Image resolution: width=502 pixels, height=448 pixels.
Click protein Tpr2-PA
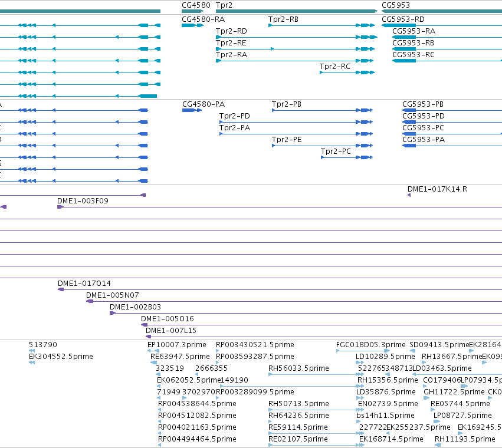[x=235, y=128]
